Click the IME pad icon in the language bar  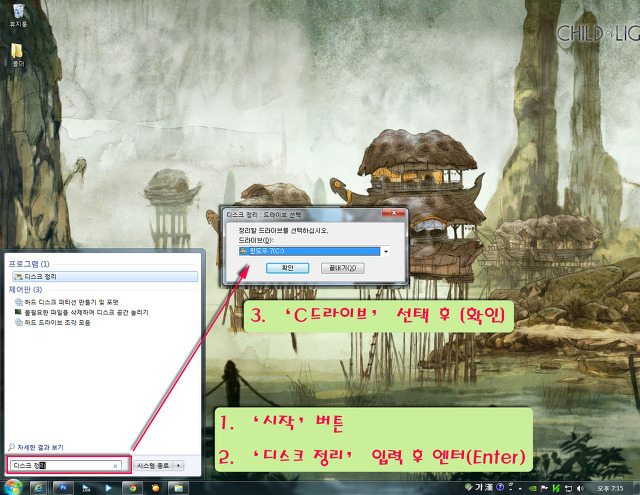click(469, 487)
